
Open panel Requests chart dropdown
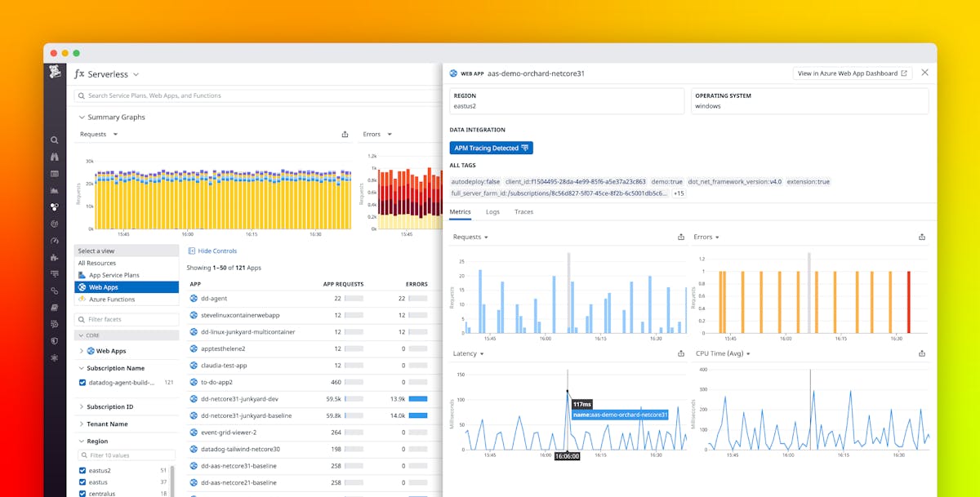(486, 237)
